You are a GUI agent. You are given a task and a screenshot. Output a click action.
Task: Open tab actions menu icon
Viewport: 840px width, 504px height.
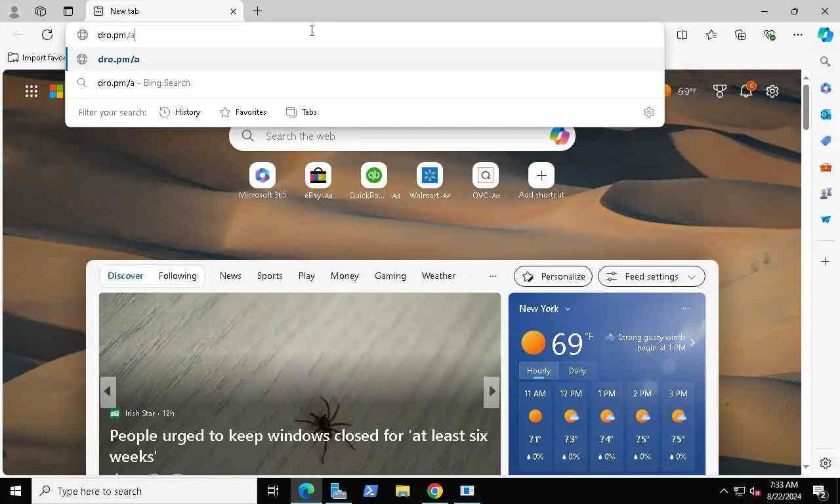pyautogui.click(x=68, y=11)
